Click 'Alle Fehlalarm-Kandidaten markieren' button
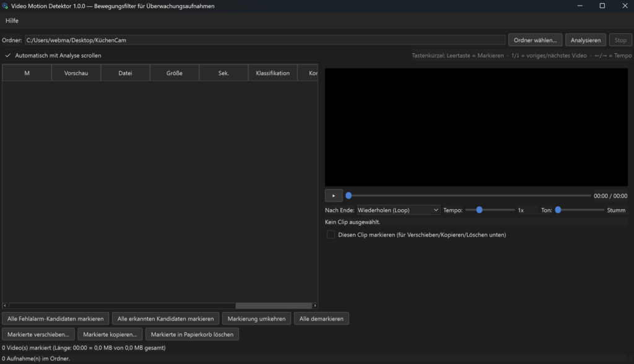The width and height of the screenshot is (634, 364). 55,319
